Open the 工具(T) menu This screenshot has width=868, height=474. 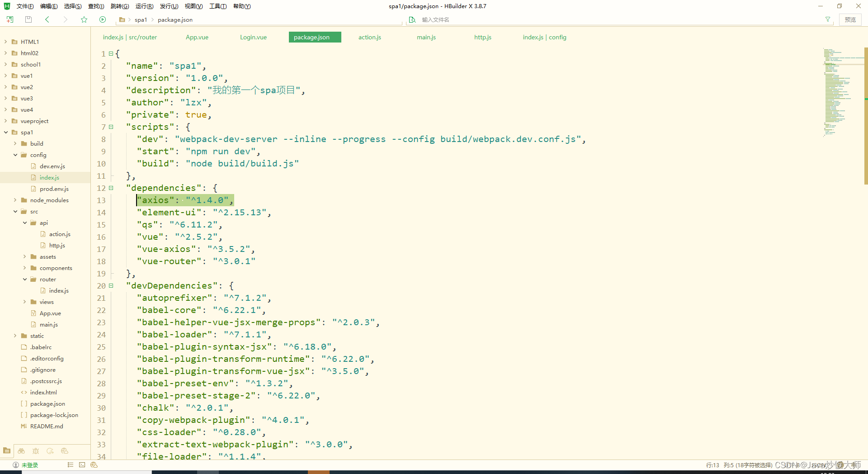coord(217,6)
